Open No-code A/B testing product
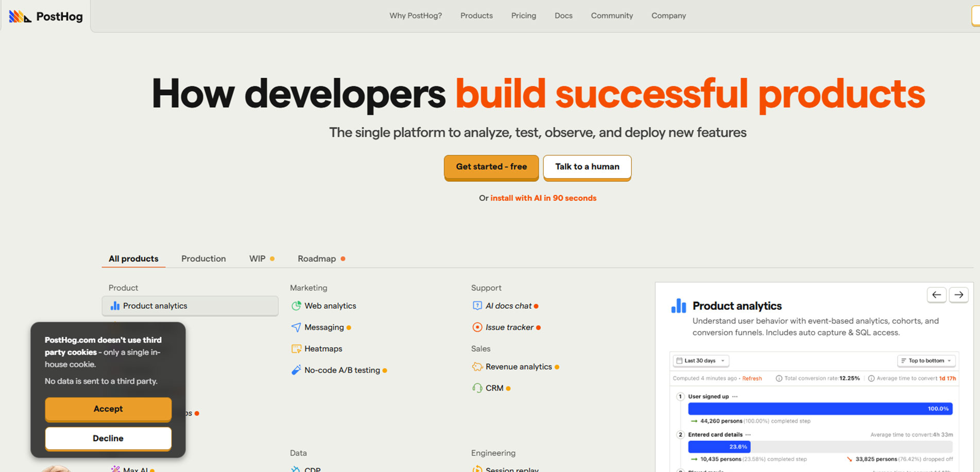Viewport: 980px width, 472px height. point(342,370)
